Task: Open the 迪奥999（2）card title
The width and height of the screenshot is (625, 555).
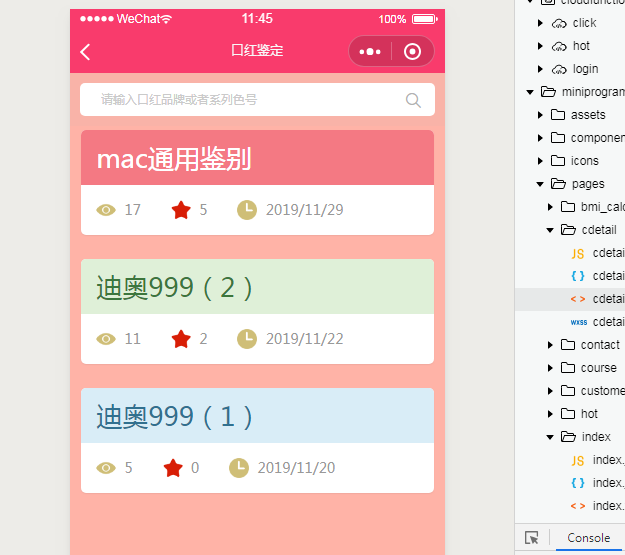Action: click(x=174, y=287)
